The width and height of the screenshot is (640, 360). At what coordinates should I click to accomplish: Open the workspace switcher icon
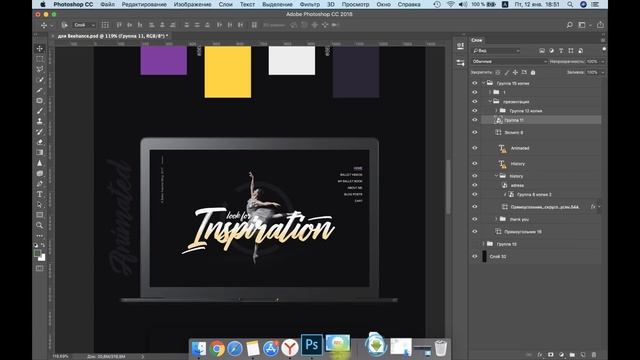coord(582,25)
